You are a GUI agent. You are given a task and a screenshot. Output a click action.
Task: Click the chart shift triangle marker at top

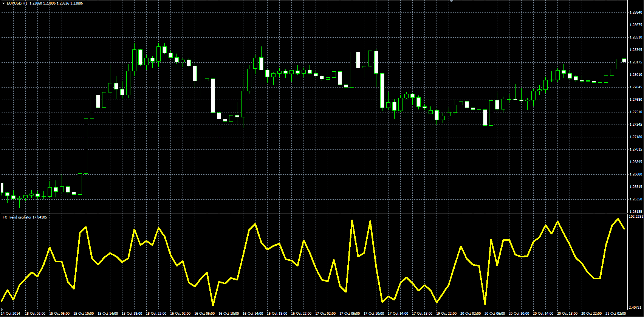[451, 1]
